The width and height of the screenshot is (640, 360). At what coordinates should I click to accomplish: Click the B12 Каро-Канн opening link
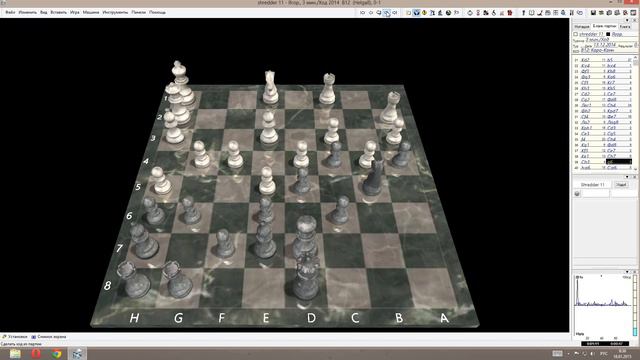click(x=598, y=51)
